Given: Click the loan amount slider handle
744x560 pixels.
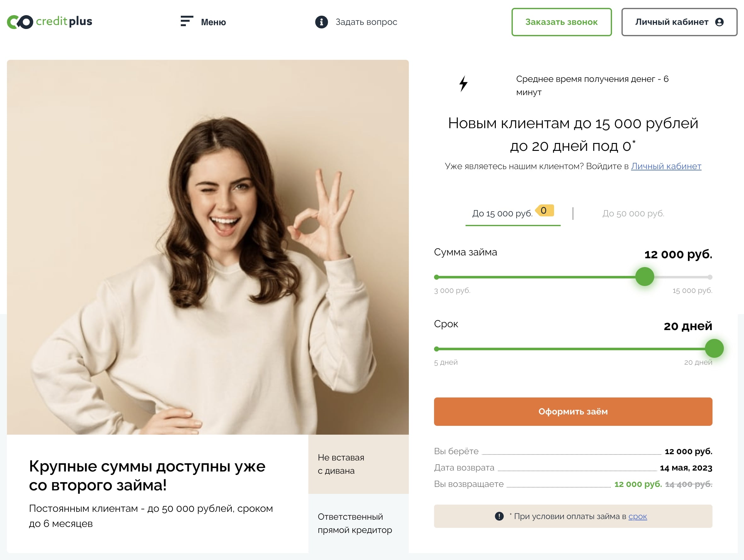Looking at the screenshot, I should pyautogui.click(x=644, y=277).
